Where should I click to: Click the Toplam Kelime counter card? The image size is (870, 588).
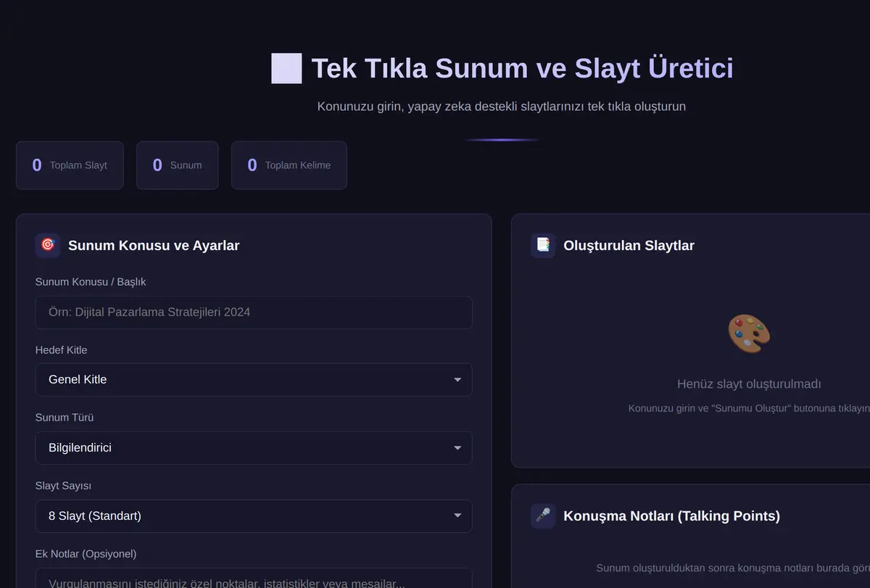(x=289, y=165)
